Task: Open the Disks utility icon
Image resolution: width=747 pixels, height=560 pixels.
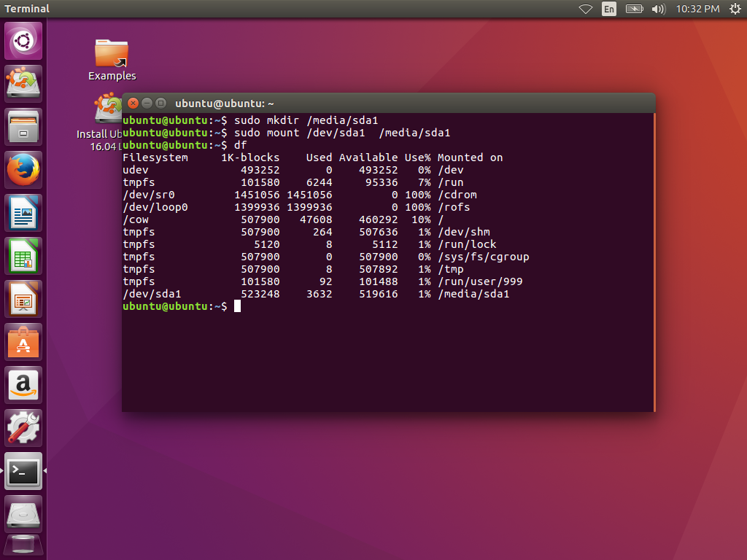Action: 23,513
